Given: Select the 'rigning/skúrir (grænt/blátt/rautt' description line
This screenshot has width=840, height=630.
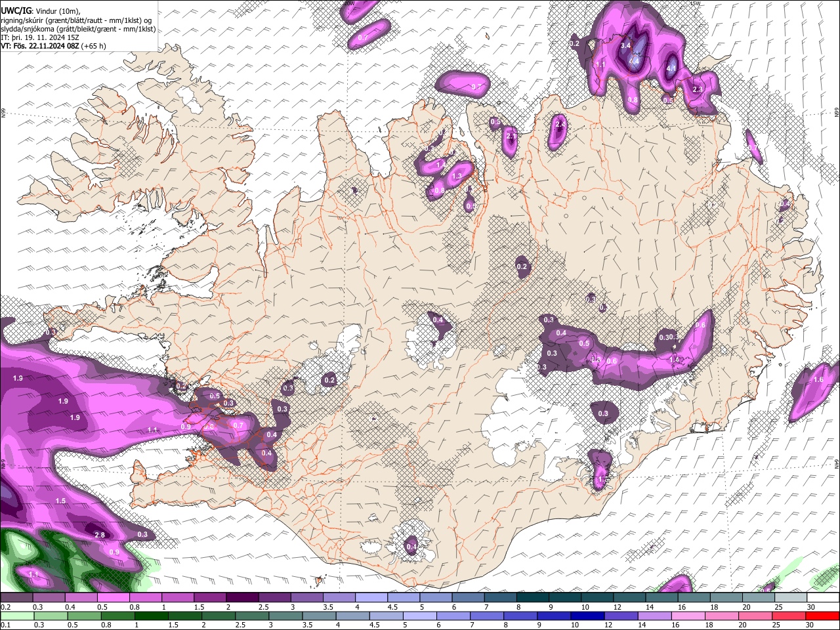Looking at the screenshot, I should click(x=76, y=20).
